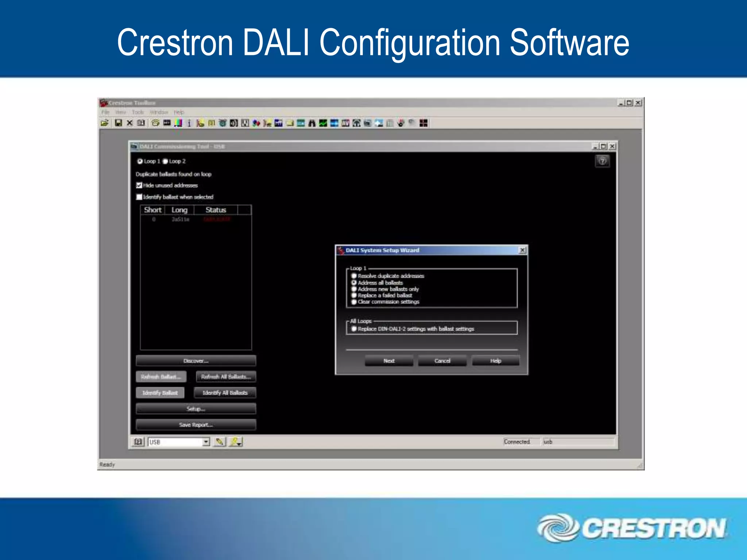Select Loop 1 radio button
The height and width of the screenshot is (560, 747).
(x=140, y=161)
